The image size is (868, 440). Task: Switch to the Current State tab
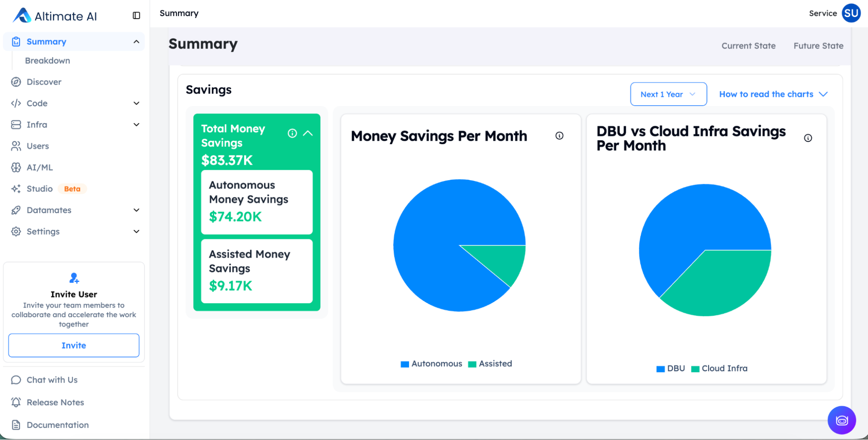(748, 46)
